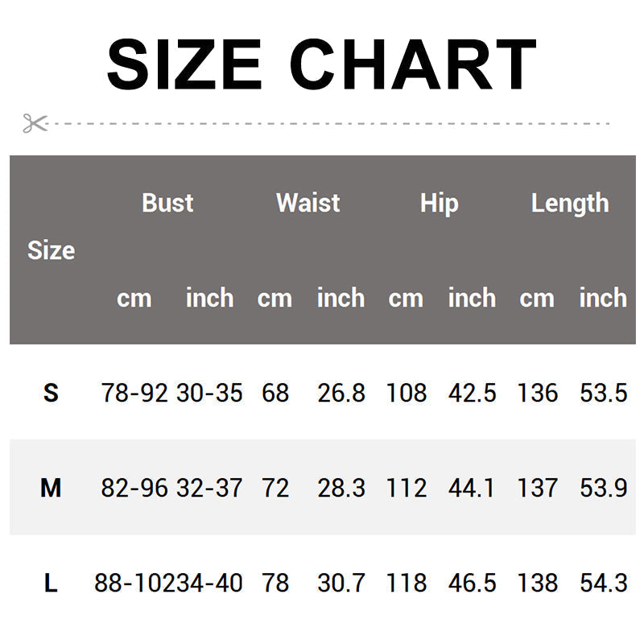This screenshot has height=644, width=644.
Task: Click the 112 hip cm value
Action: tap(407, 488)
